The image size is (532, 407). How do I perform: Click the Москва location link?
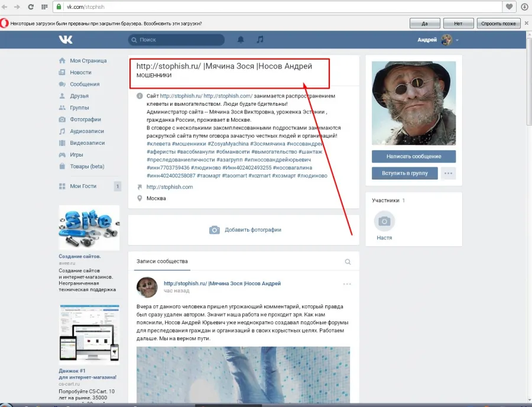pyautogui.click(x=156, y=198)
